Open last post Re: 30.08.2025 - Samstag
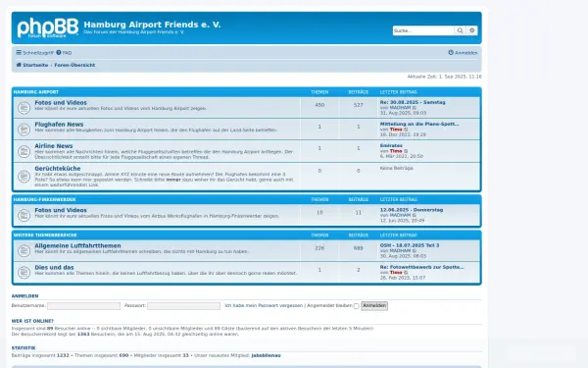The height and width of the screenshot is (368, 588). click(x=413, y=102)
